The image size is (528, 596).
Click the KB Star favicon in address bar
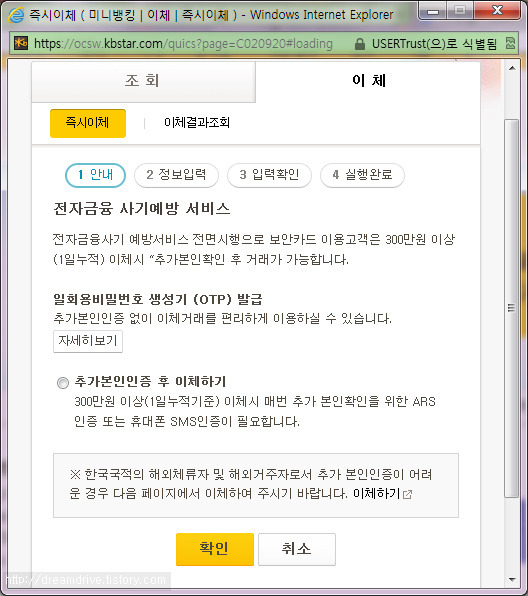pos(21,43)
